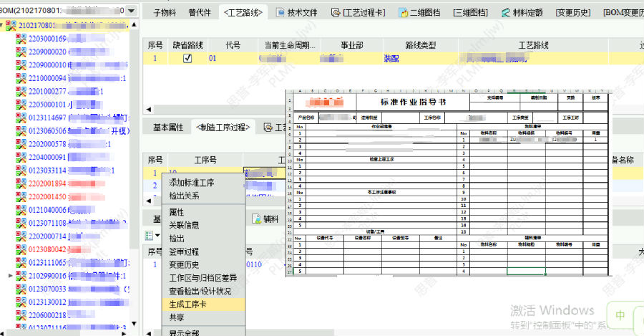Click the root BOM node icon
Viewport: 644px width, 336px height.
[11, 26]
